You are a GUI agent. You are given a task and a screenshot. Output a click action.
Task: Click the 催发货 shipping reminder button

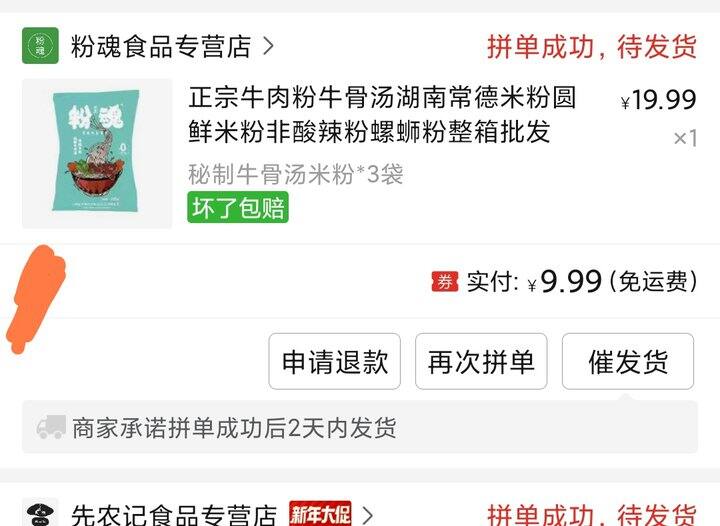click(x=628, y=362)
